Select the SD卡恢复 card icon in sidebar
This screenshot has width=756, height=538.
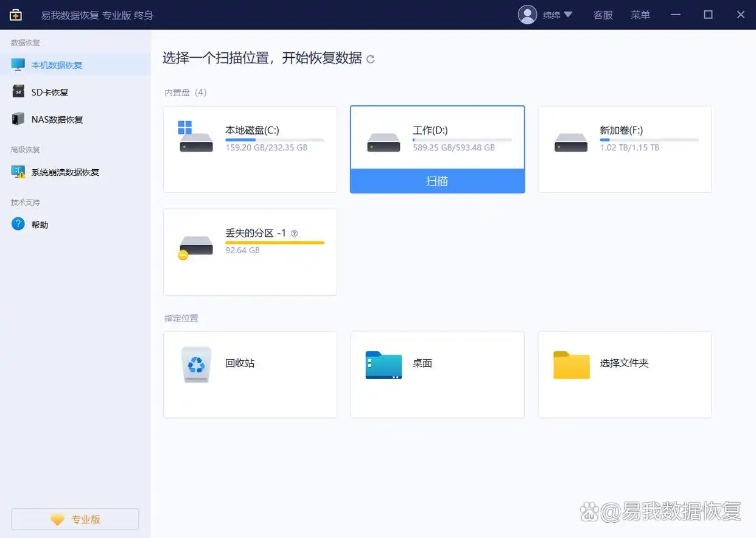[17, 92]
